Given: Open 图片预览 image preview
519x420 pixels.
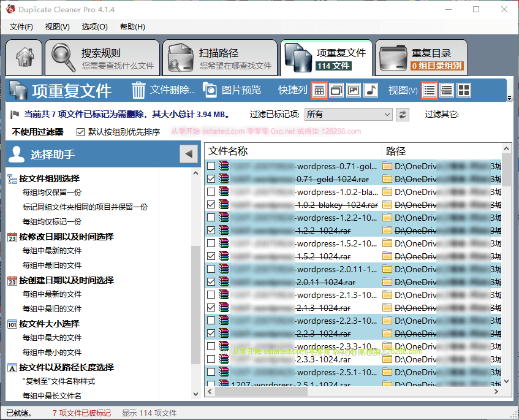Looking at the screenshot, I should (232, 90).
